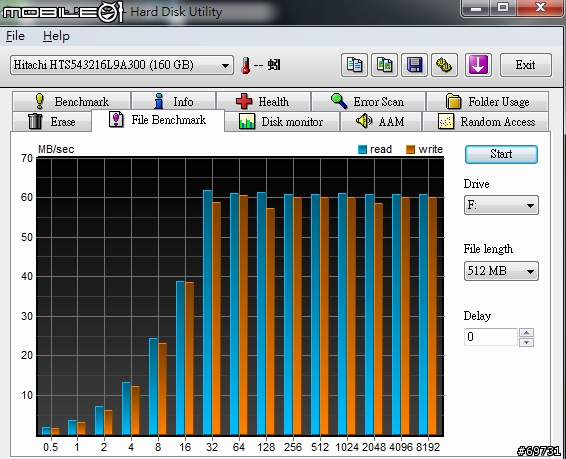Click the thermometer temperature icon
The height and width of the screenshot is (459, 566).
coord(246,66)
